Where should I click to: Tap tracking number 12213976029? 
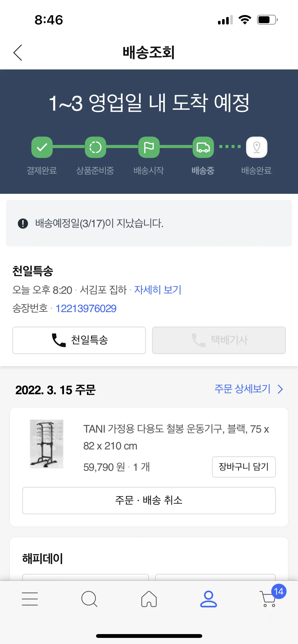click(x=86, y=309)
